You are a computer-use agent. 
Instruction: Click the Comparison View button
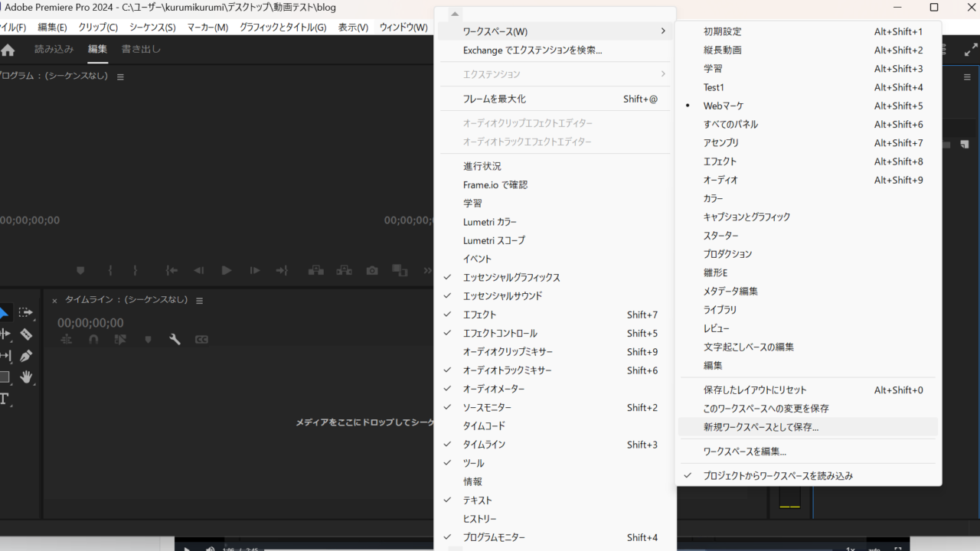pyautogui.click(x=400, y=270)
